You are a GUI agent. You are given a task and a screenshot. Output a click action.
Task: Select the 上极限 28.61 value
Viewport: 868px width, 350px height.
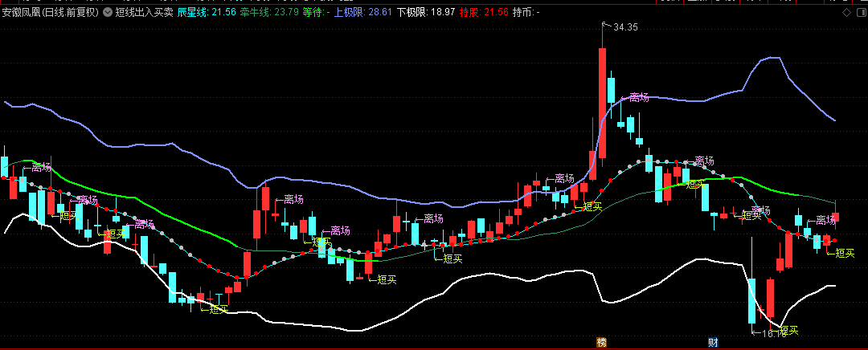(x=363, y=12)
